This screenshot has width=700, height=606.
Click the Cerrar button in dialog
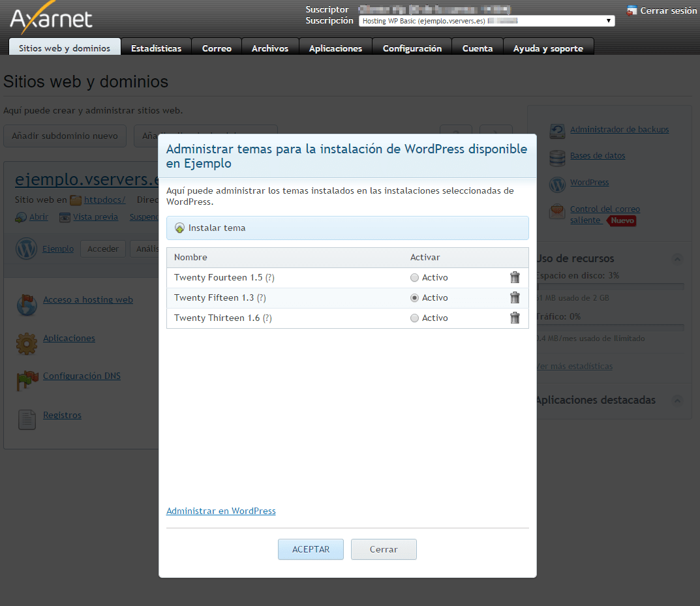(x=384, y=549)
